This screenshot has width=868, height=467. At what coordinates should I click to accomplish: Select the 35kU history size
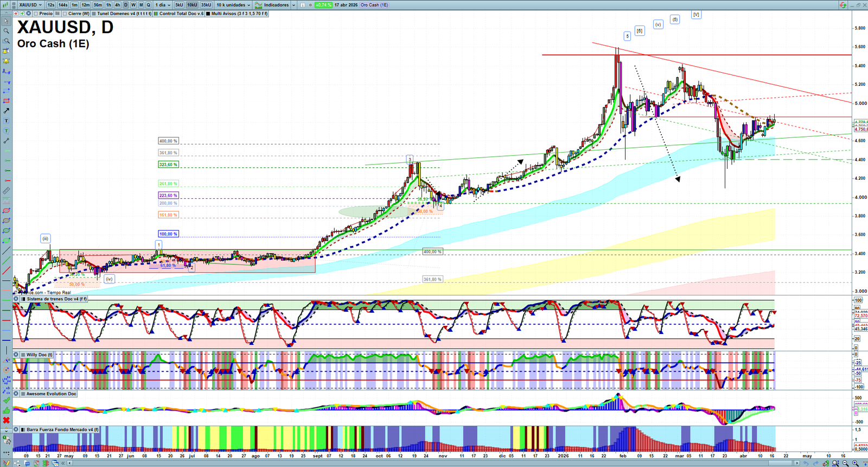(206, 5)
